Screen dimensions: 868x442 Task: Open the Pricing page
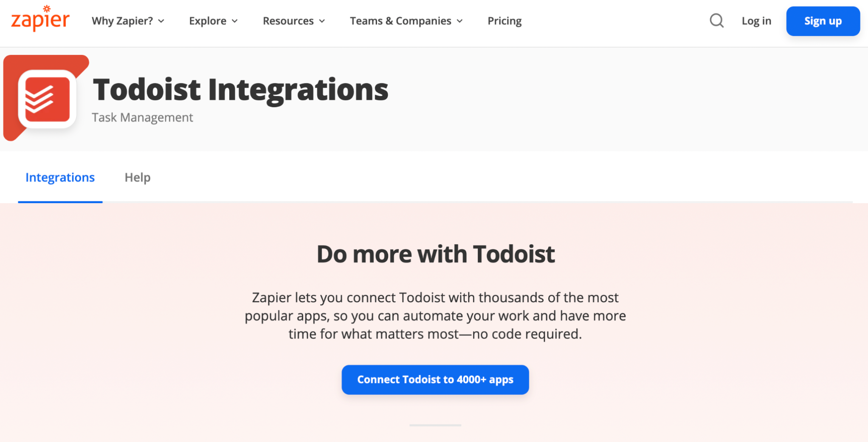tap(504, 20)
